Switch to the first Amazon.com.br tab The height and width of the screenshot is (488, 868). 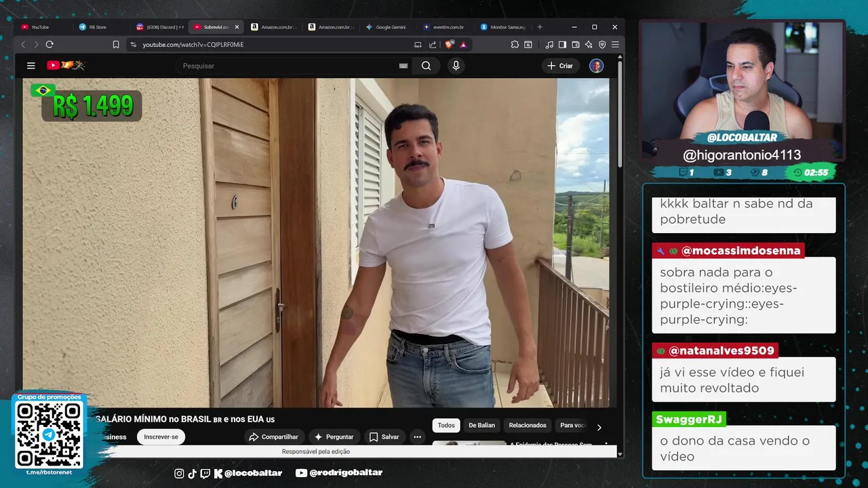tap(274, 27)
